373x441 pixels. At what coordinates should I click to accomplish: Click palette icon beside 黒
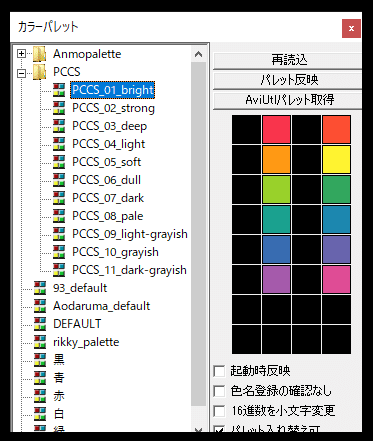(x=40, y=360)
